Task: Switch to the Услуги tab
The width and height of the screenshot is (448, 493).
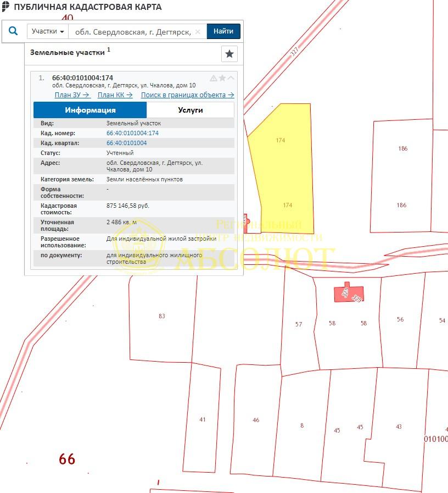Action: (x=191, y=110)
